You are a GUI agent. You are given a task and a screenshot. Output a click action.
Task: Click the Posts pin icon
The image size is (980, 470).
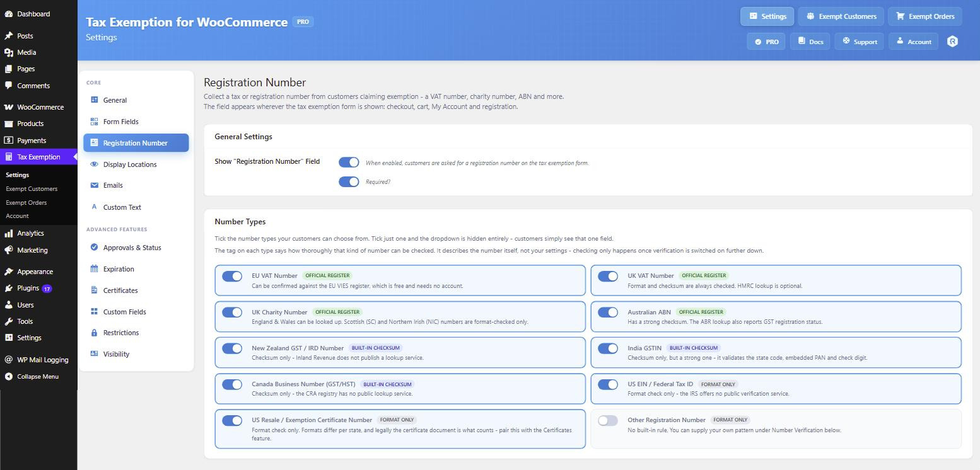(8, 36)
